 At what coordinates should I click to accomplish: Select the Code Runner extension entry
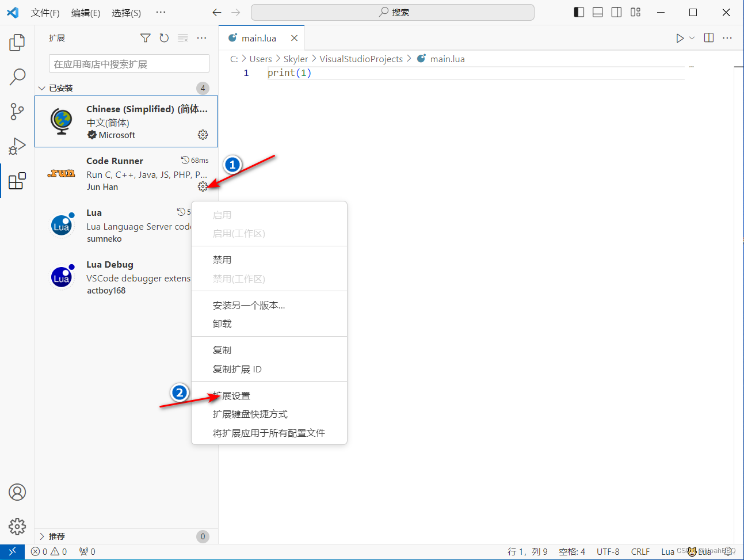pos(126,173)
